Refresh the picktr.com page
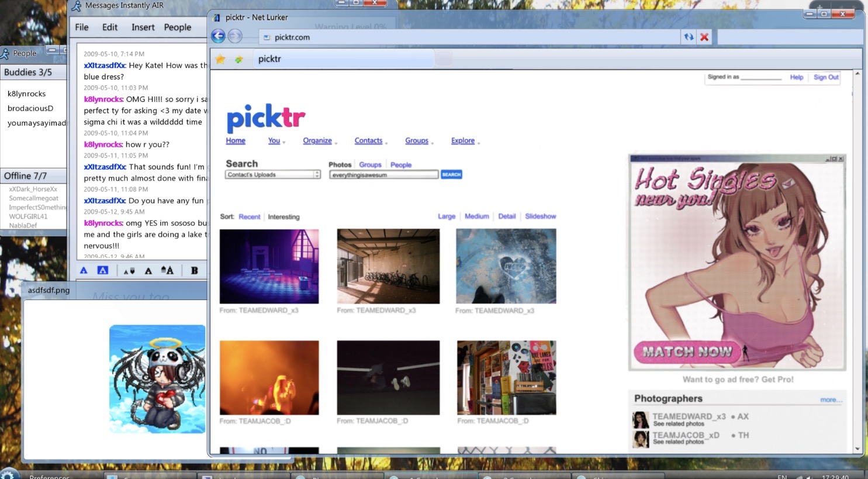 pos(689,37)
